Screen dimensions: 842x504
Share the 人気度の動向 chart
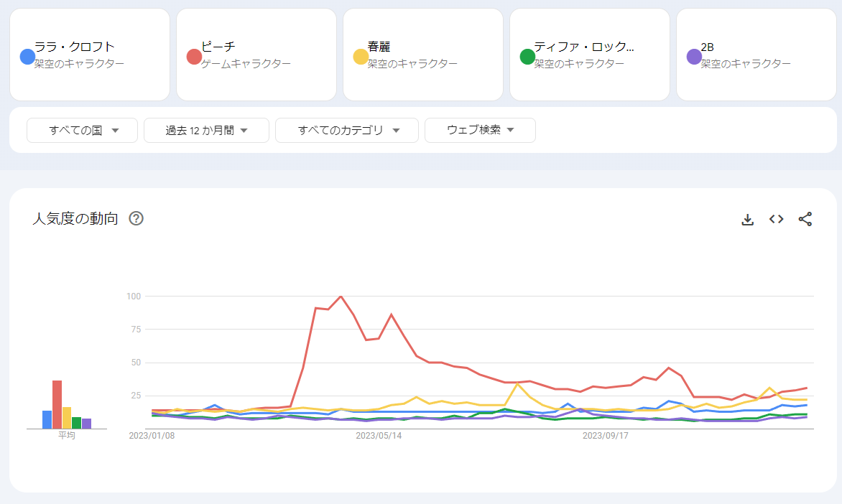tap(805, 220)
